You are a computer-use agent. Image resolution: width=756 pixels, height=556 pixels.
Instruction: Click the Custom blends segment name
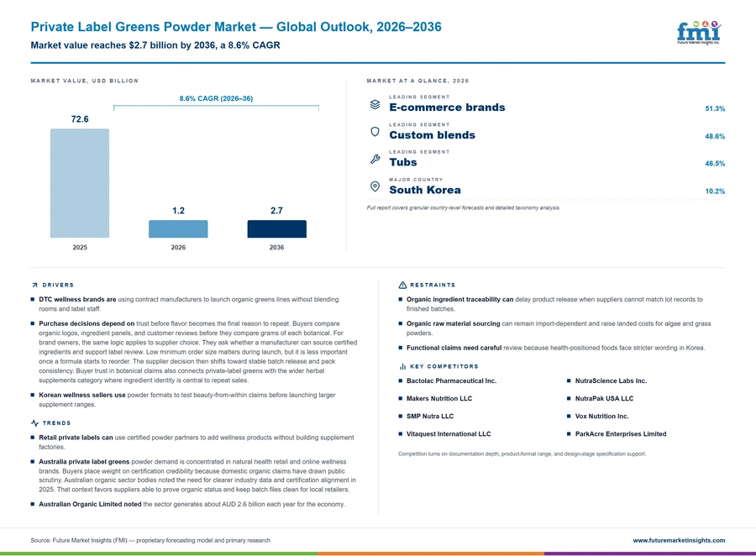pos(432,135)
